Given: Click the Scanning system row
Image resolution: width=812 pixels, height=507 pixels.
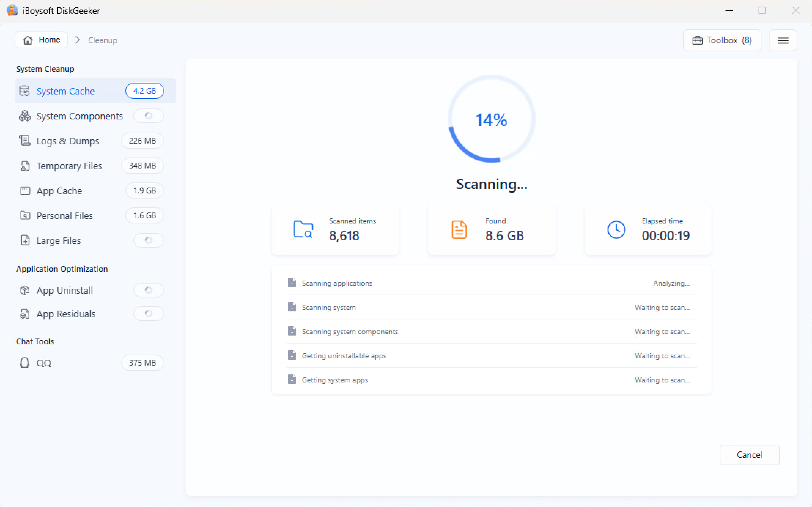Looking at the screenshot, I should pos(491,307).
